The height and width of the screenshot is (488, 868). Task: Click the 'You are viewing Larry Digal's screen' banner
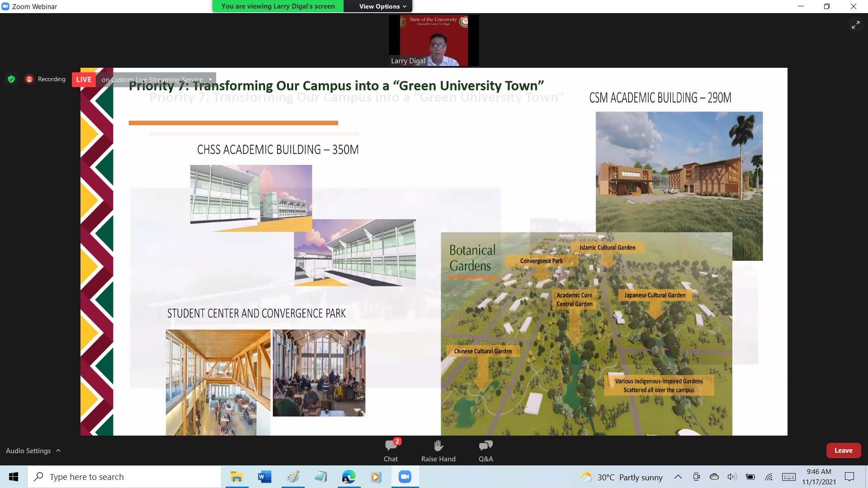tap(278, 6)
